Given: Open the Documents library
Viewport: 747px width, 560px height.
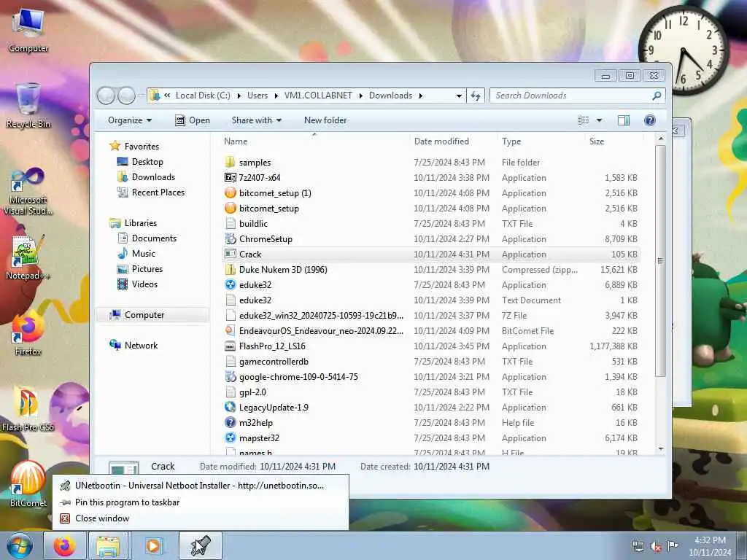Looking at the screenshot, I should 154,238.
